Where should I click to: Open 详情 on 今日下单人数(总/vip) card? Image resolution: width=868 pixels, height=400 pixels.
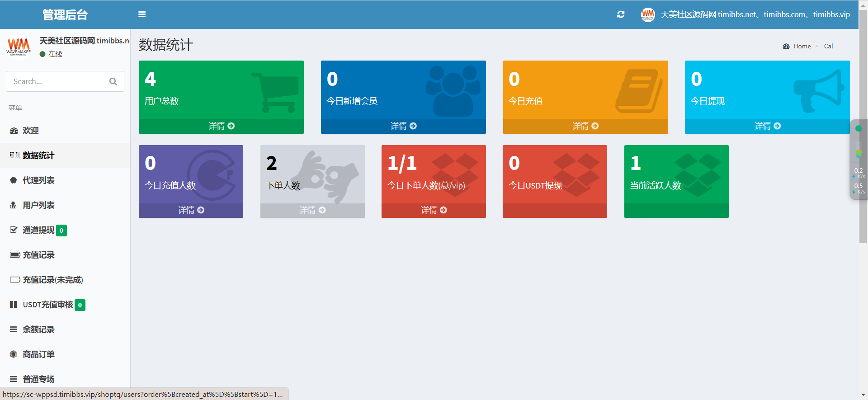point(434,210)
